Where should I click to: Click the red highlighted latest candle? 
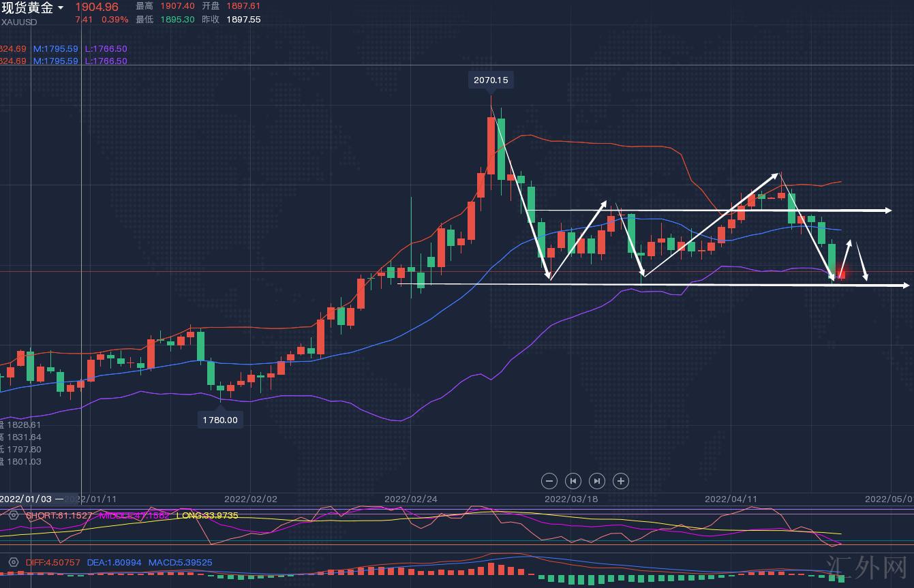coord(840,274)
